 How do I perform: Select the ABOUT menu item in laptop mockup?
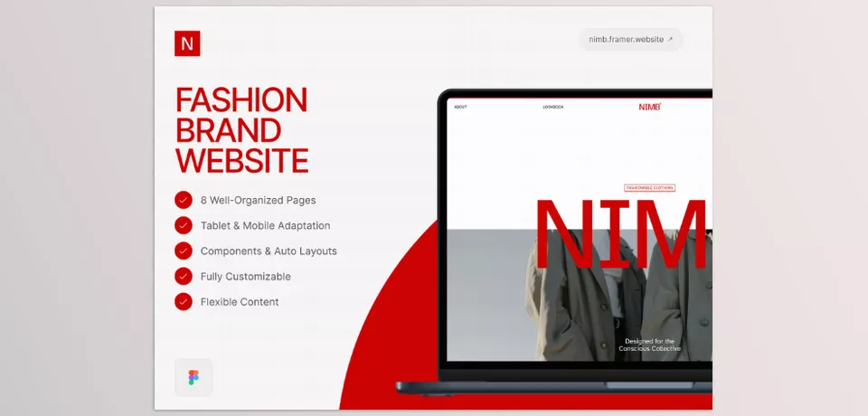coord(460,107)
